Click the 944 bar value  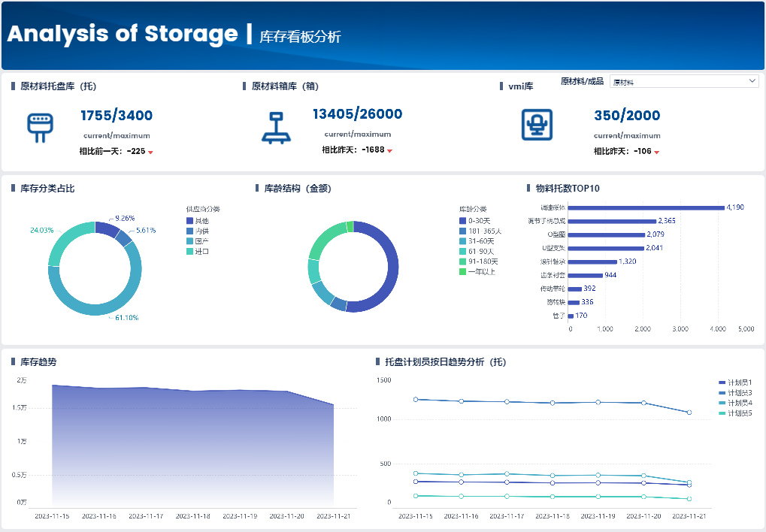pyautogui.click(x=610, y=275)
